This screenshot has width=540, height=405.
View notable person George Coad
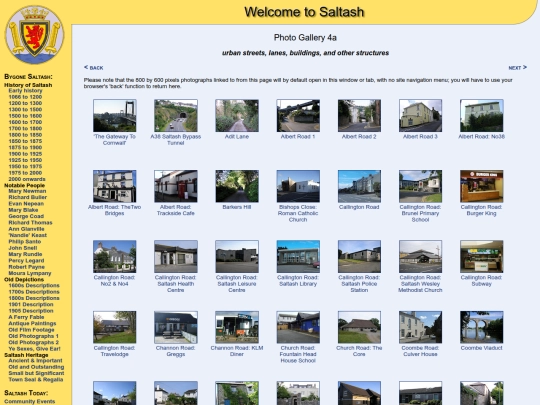pyautogui.click(x=26, y=216)
